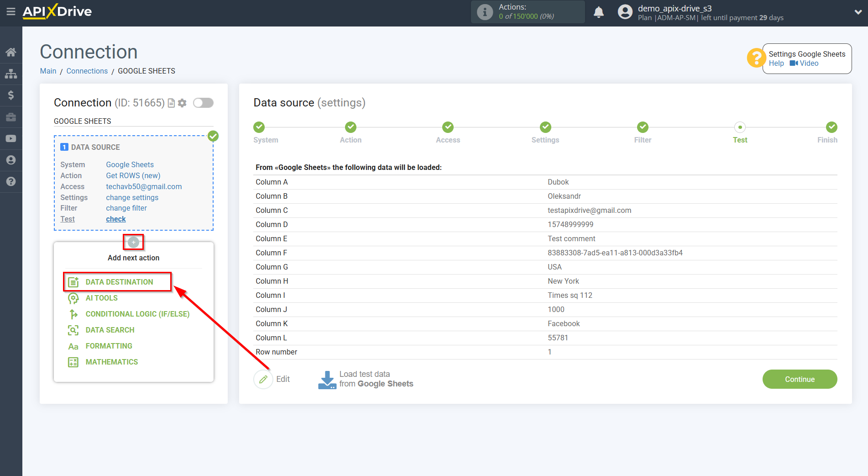Open the Help link
The height and width of the screenshot is (476, 868).
(776, 63)
